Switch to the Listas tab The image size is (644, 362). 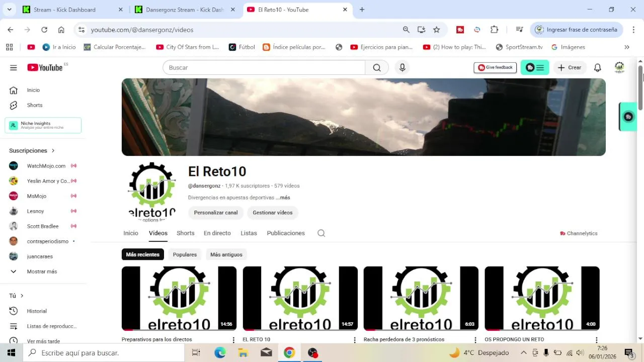point(249,233)
